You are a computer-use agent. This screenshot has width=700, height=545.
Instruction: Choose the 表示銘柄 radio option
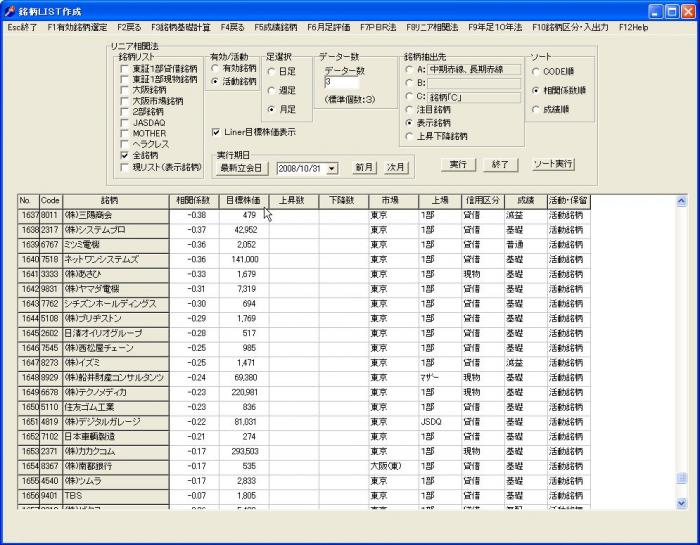[x=409, y=123]
